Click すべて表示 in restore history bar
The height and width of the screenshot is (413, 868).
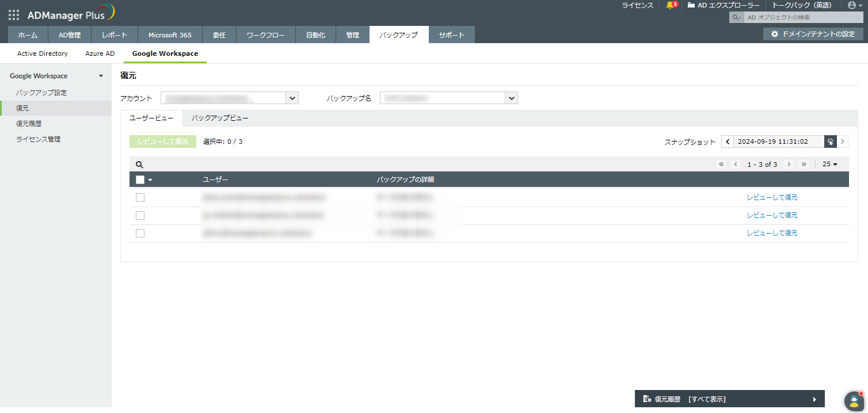point(707,399)
